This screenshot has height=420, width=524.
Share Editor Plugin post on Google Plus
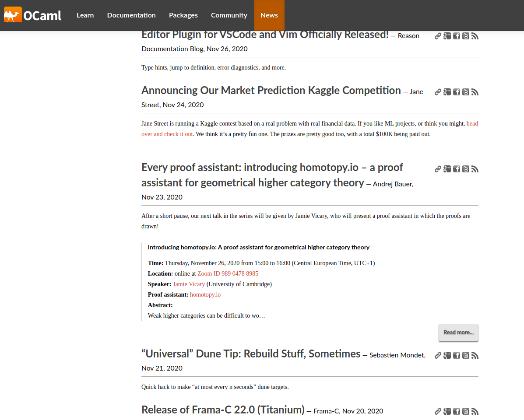(x=447, y=36)
